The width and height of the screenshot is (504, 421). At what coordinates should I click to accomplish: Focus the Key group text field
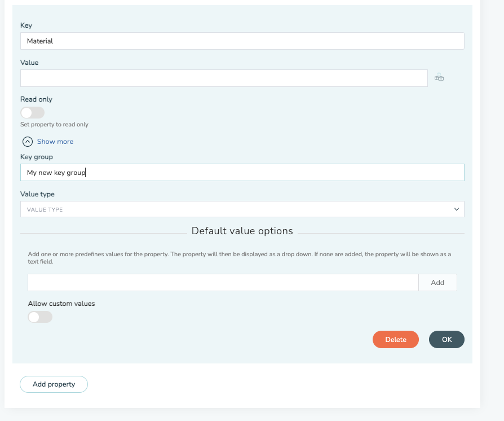click(242, 173)
